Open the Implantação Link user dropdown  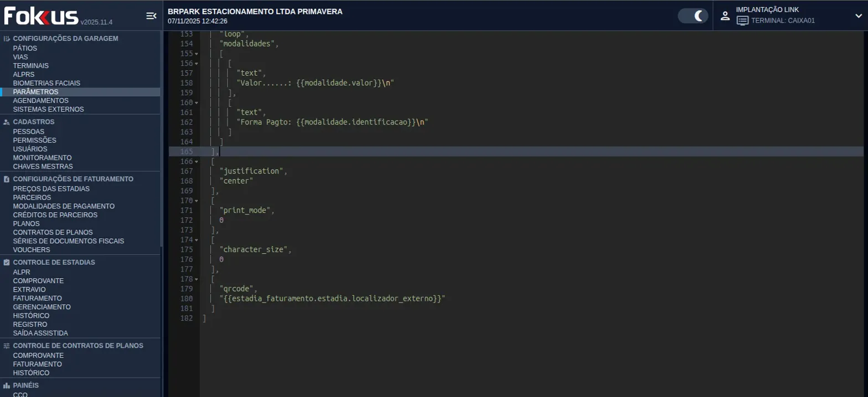[x=858, y=16]
